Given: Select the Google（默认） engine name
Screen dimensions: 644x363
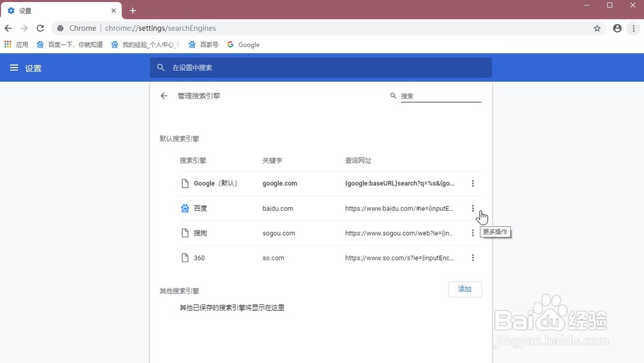Looking at the screenshot, I should [x=216, y=183].
